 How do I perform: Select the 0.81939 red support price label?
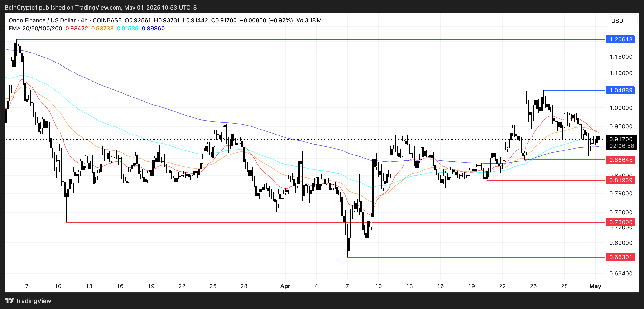(x=620, y=180)
